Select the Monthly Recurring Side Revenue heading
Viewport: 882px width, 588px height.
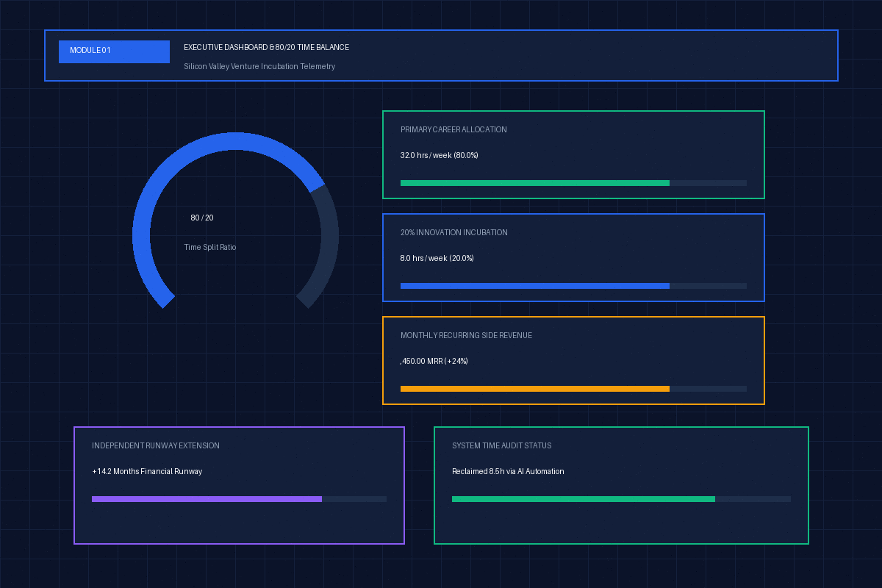point(466,335)
